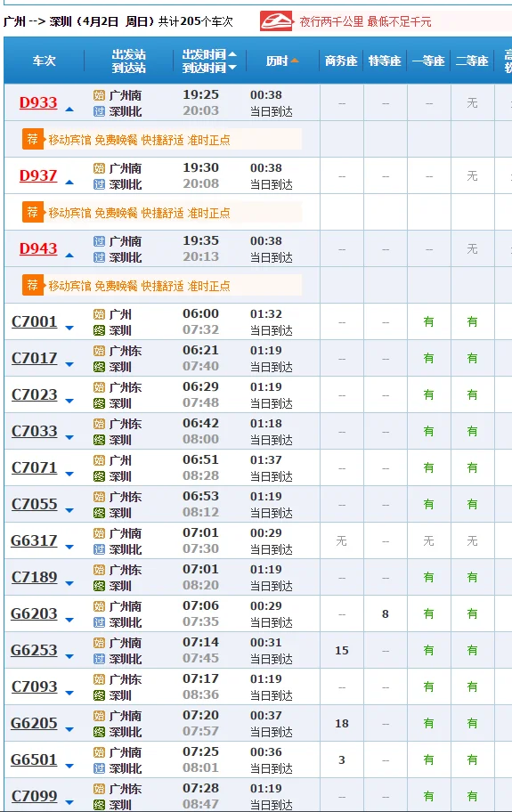
Task: Click duration 00:29 of G6317
Action: pyautogui.click(x=266, y=532)
